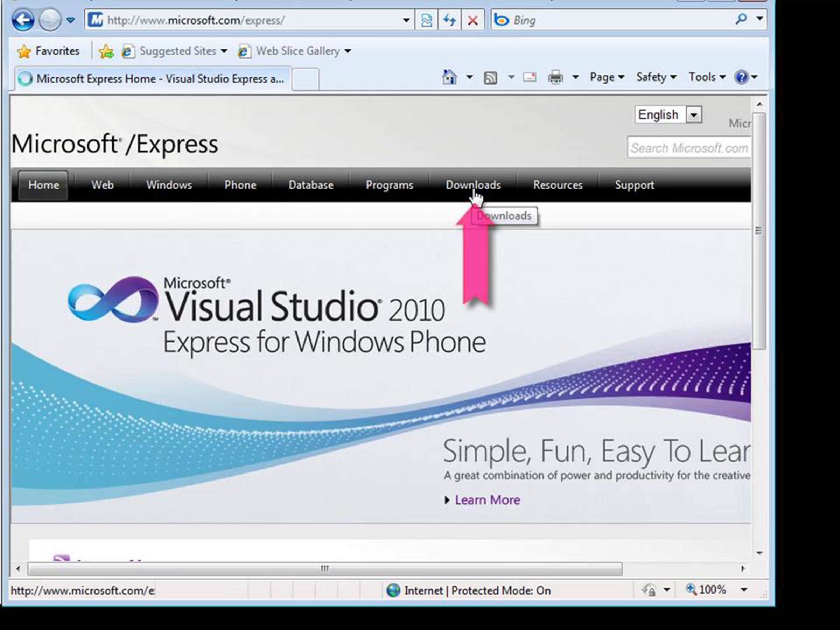This screenshot has width=840, height=630.
Task: Expand the feeds dropdown arrow
Action: point(511,77)
